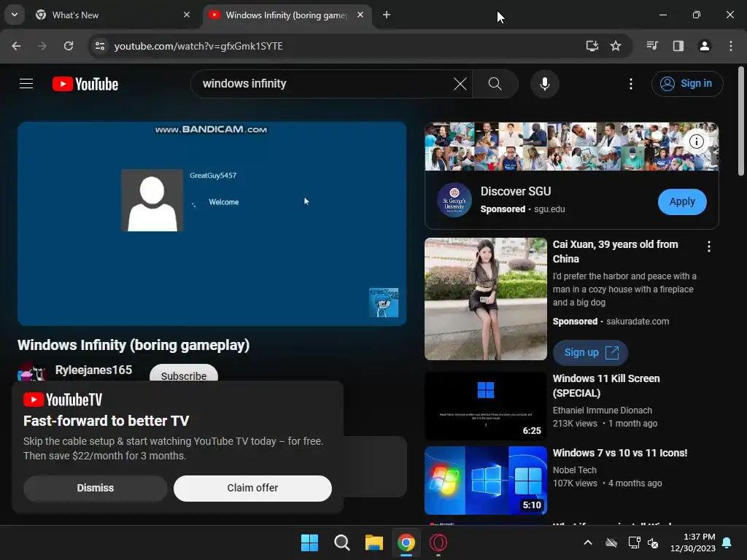Apply to the Discover SGU ad
This screenshot has width=747, height=560.
click(x=682, y=201)
